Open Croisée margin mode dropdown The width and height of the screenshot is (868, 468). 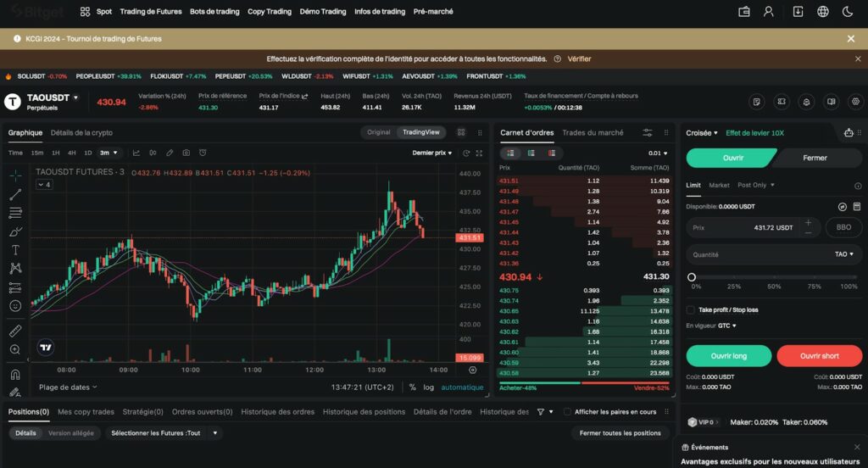click(x=701, y=133)
